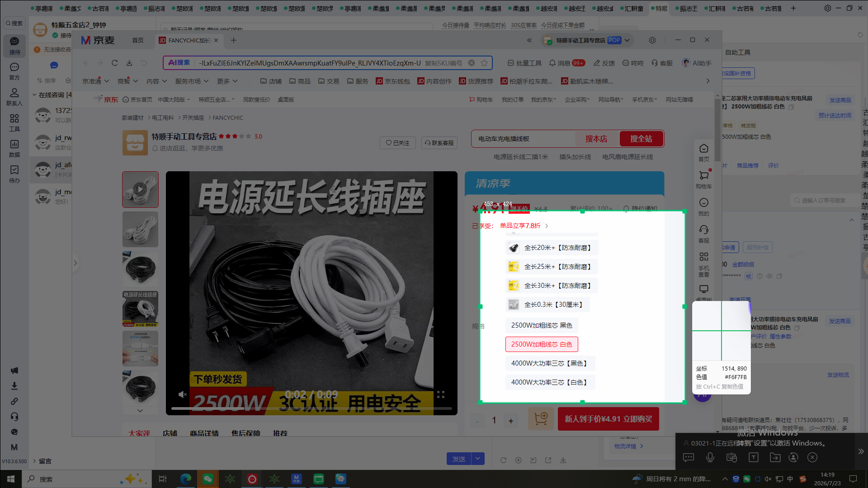Click the download icon in the 京麦 address toolbar
The width and height of the screenshot is (868, 488).
click(x=129, y=63)
